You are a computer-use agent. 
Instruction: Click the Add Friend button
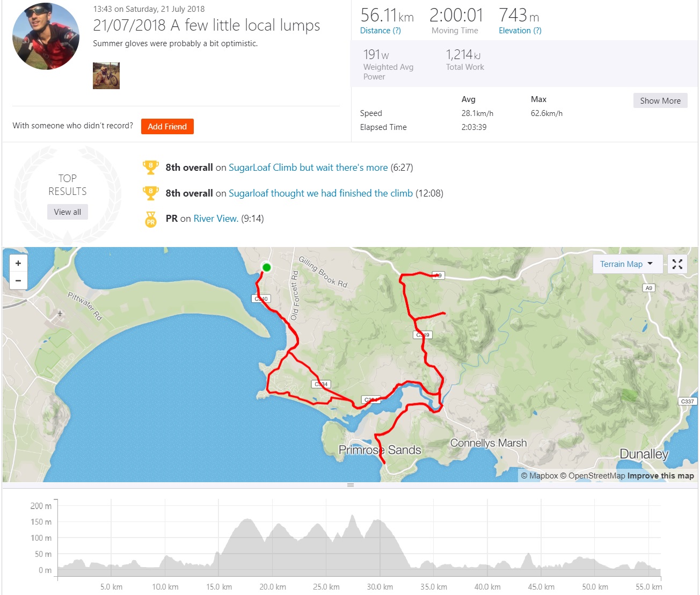(167, 126)
